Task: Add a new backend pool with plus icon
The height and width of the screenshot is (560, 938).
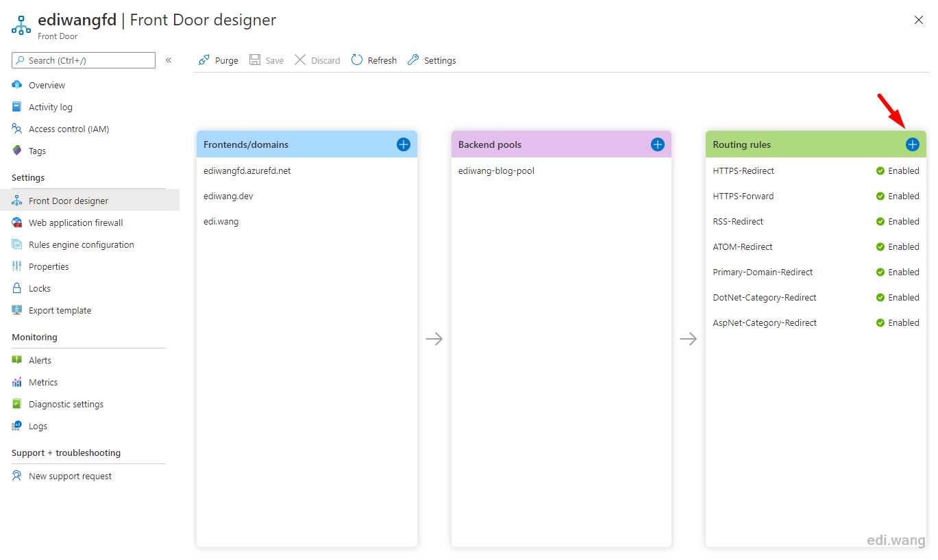Action: [x=658, y=144]
